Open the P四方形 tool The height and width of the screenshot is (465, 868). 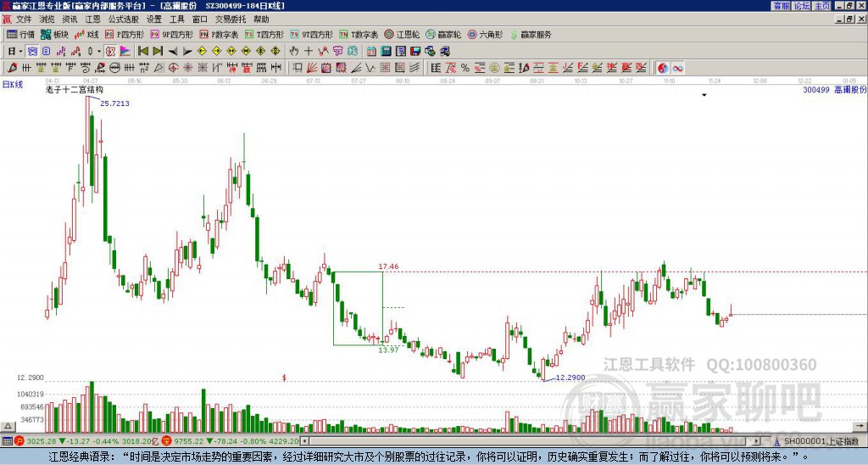[x=125, y=34]
